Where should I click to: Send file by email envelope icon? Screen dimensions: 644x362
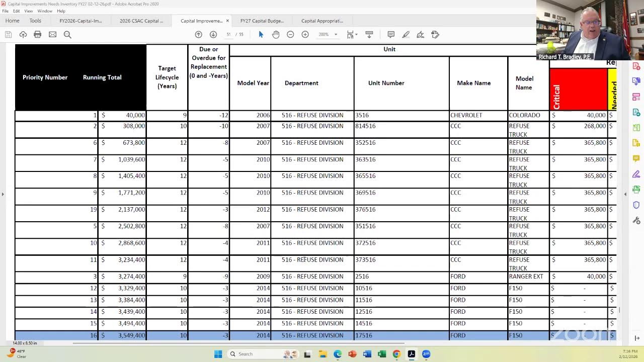52,35
